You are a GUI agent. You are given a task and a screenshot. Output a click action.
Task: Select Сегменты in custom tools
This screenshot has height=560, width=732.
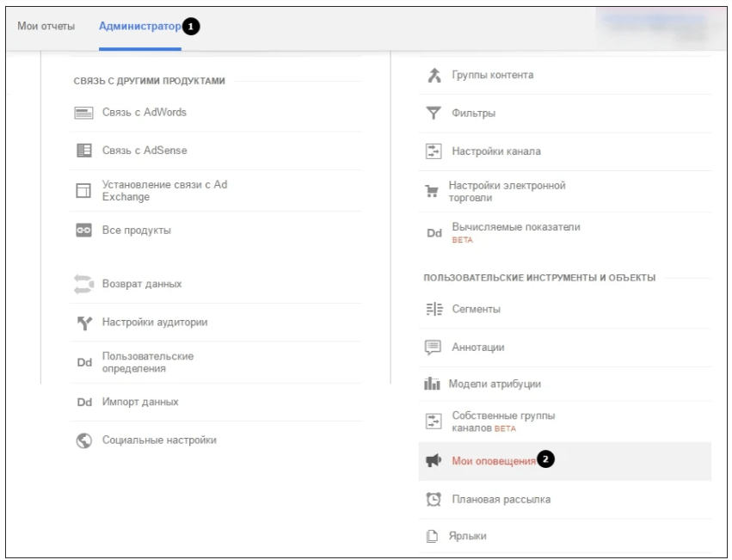[x=476, y=309]
